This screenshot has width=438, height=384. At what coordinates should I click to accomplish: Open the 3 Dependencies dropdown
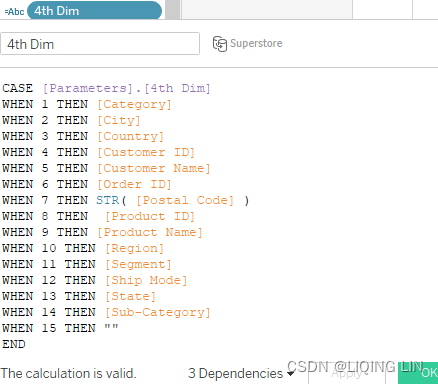[x=241, y=373]
